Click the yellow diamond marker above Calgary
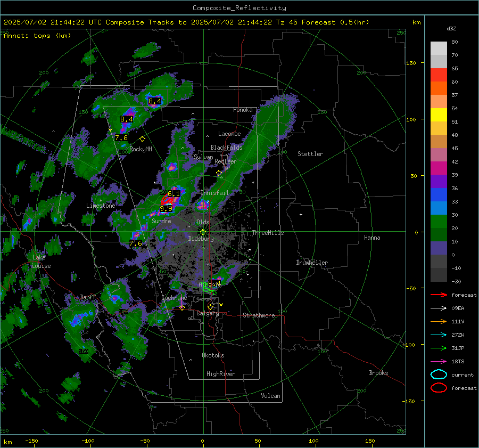Viewport: 479px width, 448px height. pos(210,307)
